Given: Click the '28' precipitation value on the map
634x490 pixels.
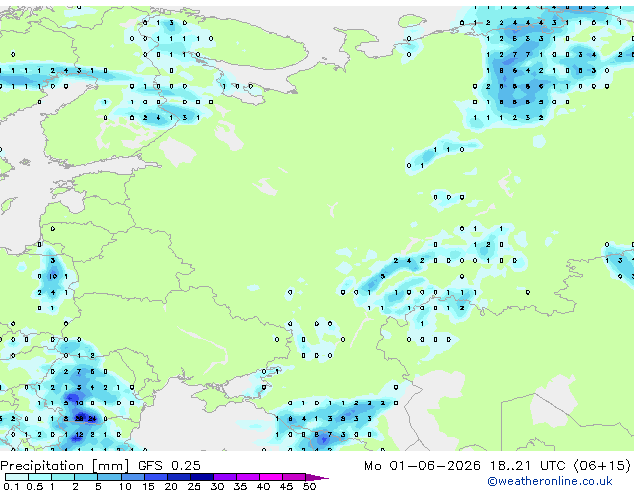Looking at the screenshot, I should pos(79,419).
